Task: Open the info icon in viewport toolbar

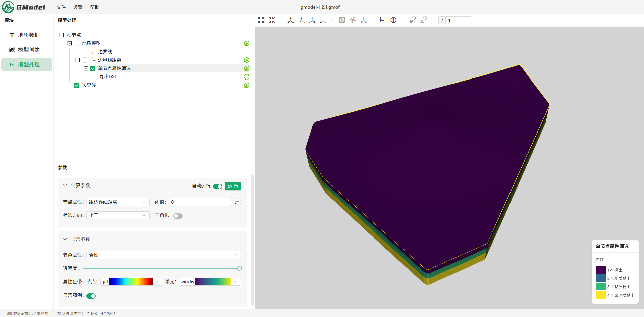Action: pyautogui.click(x=393, y=20)
